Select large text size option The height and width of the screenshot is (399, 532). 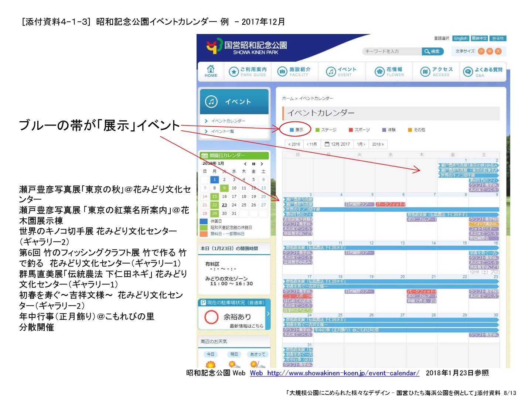498,51
